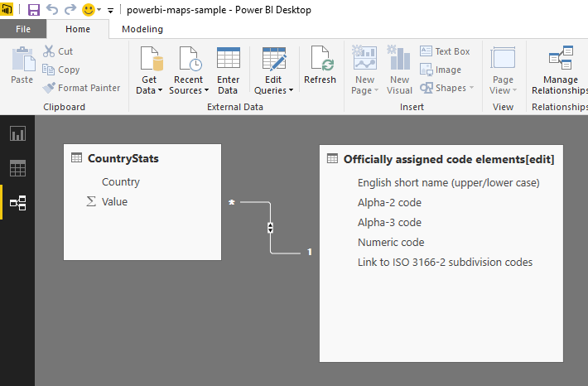Open the Get Data dropdown

tap(149, 90)
